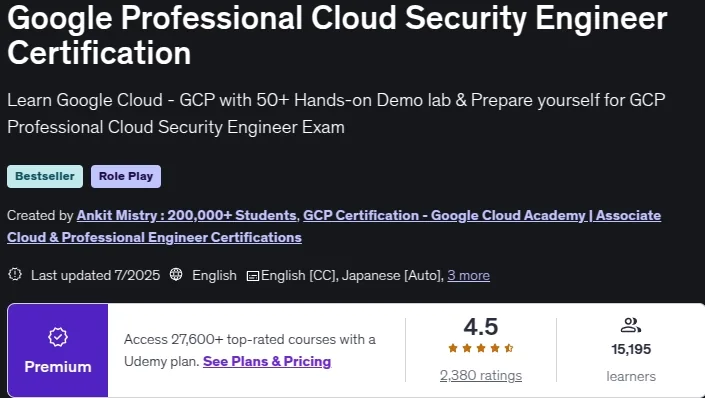The height and width of the screenshot is (398, 705).
Task: Click the learners people icon
Action: (x=630, y=325)
